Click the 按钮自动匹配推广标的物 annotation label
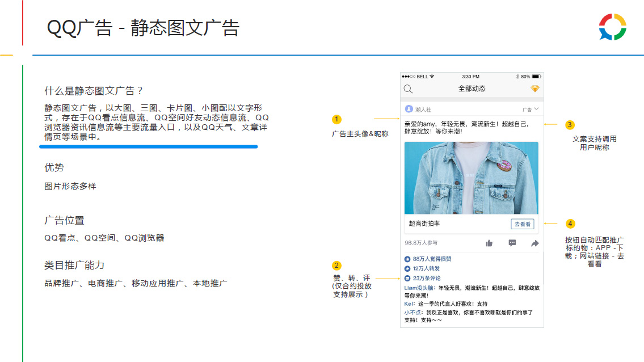644x362 pixels. pos(595,252)
